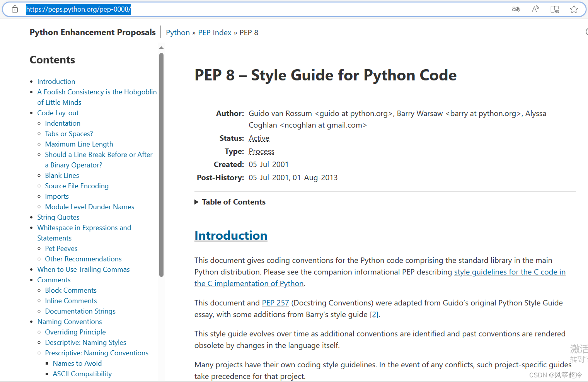Click the Introduction heading anchor link
588x382 pixels.
[231, 235]
